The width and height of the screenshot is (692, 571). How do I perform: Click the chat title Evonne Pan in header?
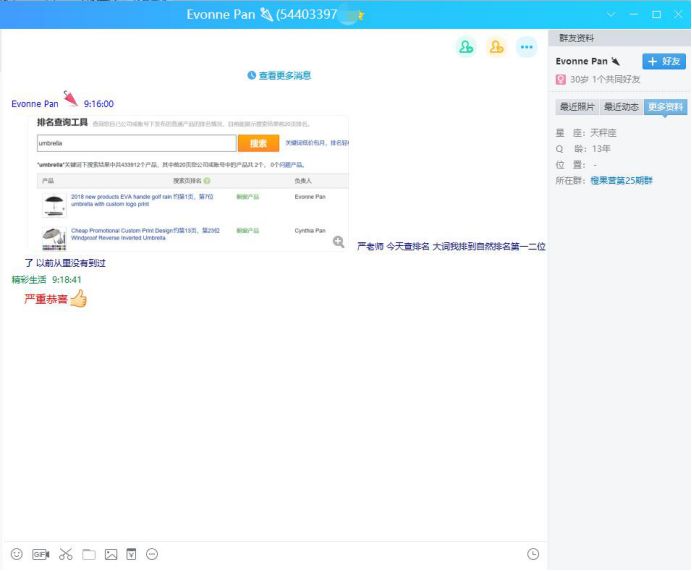pyautogui.click(x=221, y=15)
